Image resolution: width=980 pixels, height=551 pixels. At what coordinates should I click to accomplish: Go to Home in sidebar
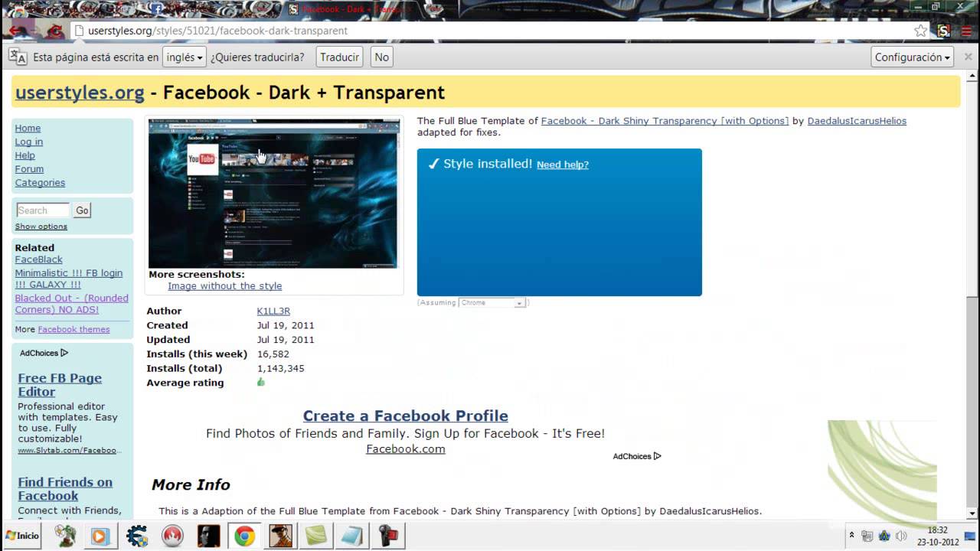[28, 128]
